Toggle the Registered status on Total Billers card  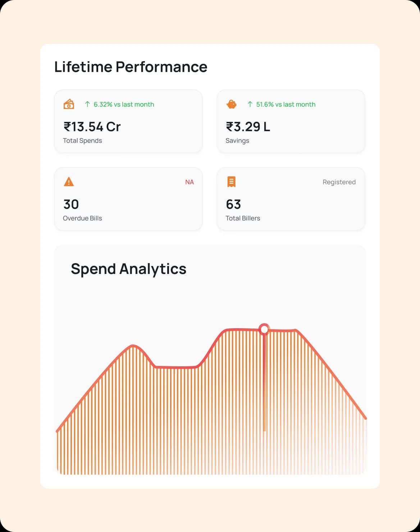point(339,182)
